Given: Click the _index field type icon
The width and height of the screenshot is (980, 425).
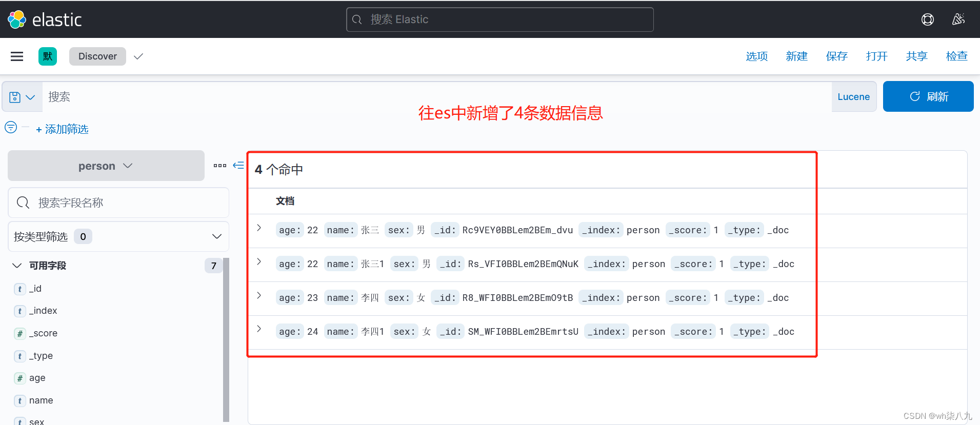Looking at the screenshot, I should (x=19, y=311).
